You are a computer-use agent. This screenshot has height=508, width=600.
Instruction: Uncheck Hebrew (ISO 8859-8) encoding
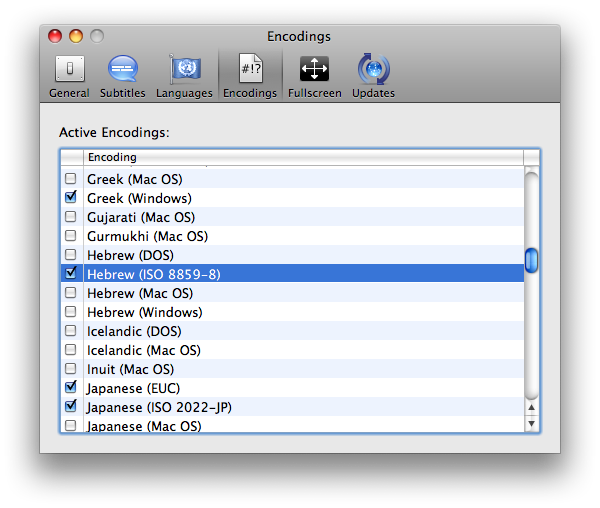tap(71, 273)
